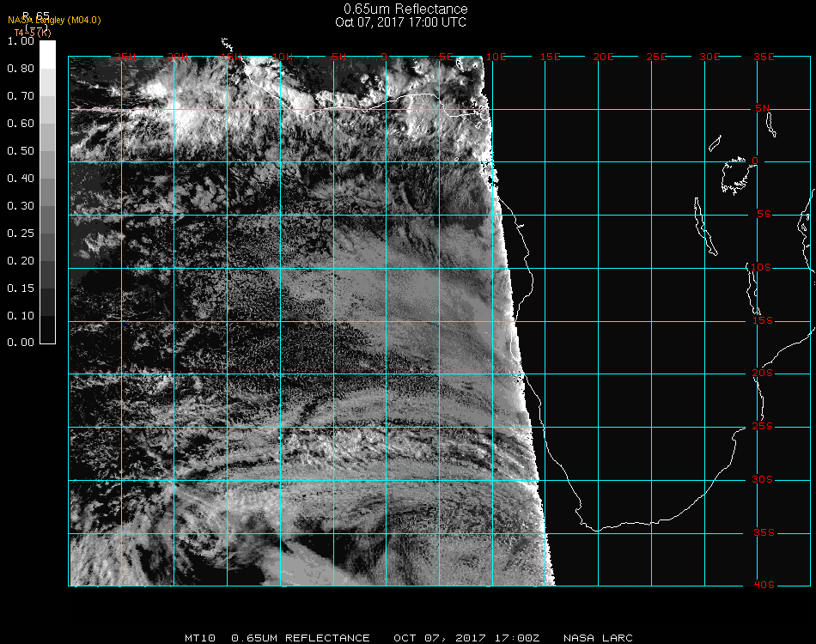The image size is (816, 644).
Task: Click the 0.10 color bar value
Action: click(x=21, y=316)
